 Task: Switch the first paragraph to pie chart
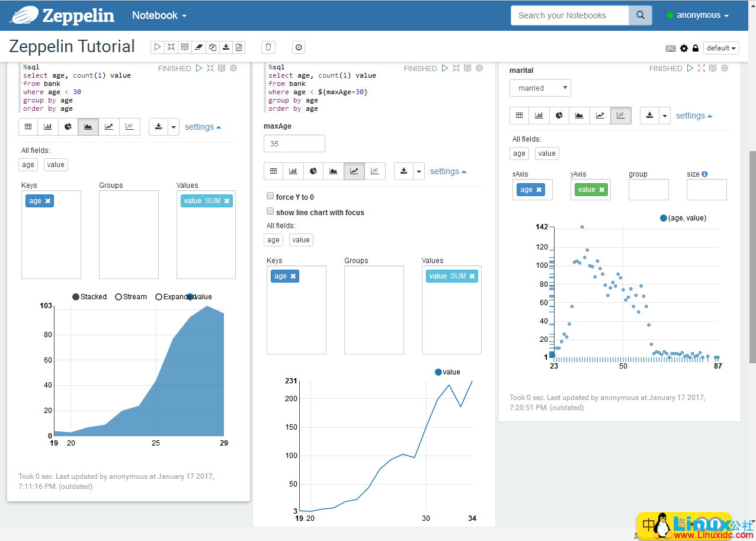68,126
